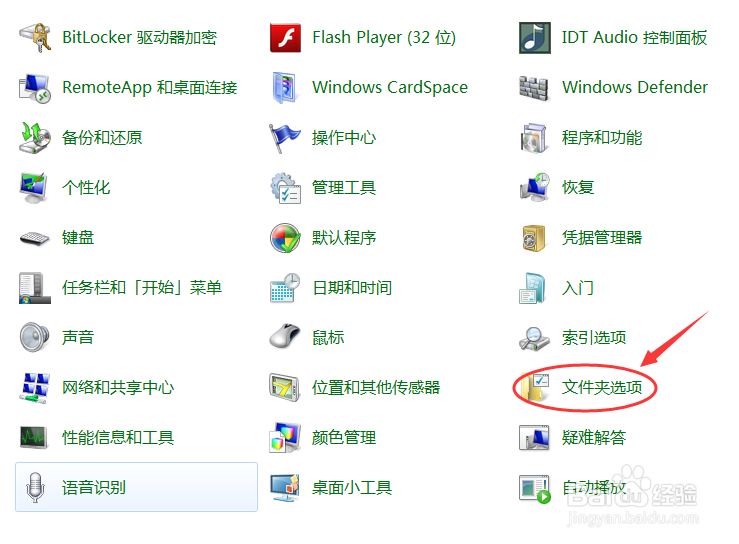Open the 声音 text link
The width and height of the screenshot is (739, 544).
click(x=78, y=338)
